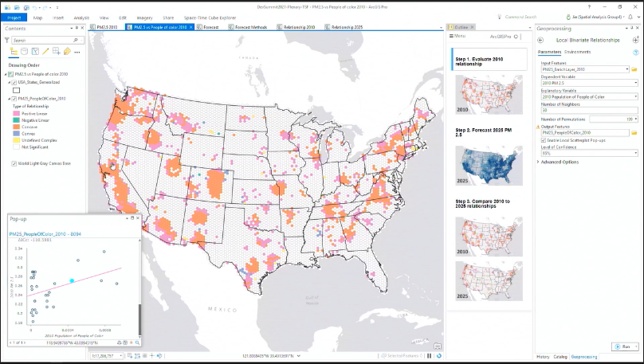
Task: Open the Explanatory Variable dropdown
Action: (x=635, y=97)
